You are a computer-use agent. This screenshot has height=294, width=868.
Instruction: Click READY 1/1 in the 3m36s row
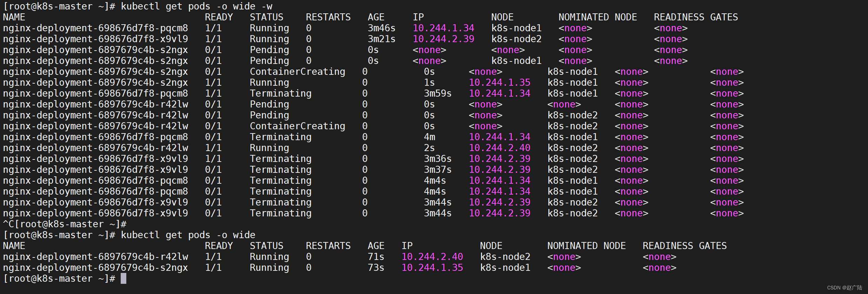tap(213, 159)
